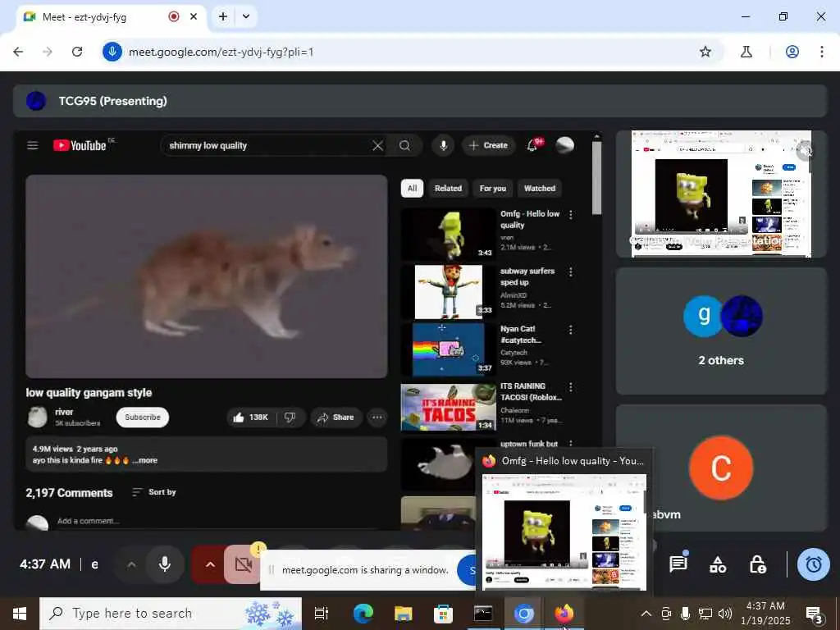840x630 pixels.
Task: Select the All filter chip
Action: 412,188
